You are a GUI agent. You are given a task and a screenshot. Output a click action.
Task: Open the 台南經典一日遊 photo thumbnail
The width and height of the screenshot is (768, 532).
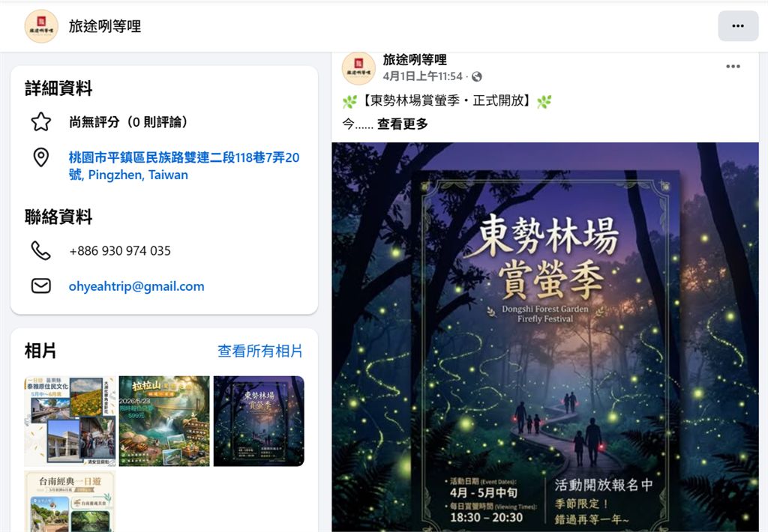pos(70,501)
